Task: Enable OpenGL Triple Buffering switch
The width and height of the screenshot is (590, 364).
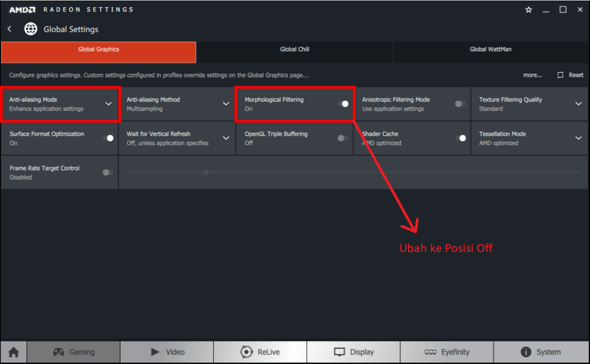Action: (x=343, y=138)
